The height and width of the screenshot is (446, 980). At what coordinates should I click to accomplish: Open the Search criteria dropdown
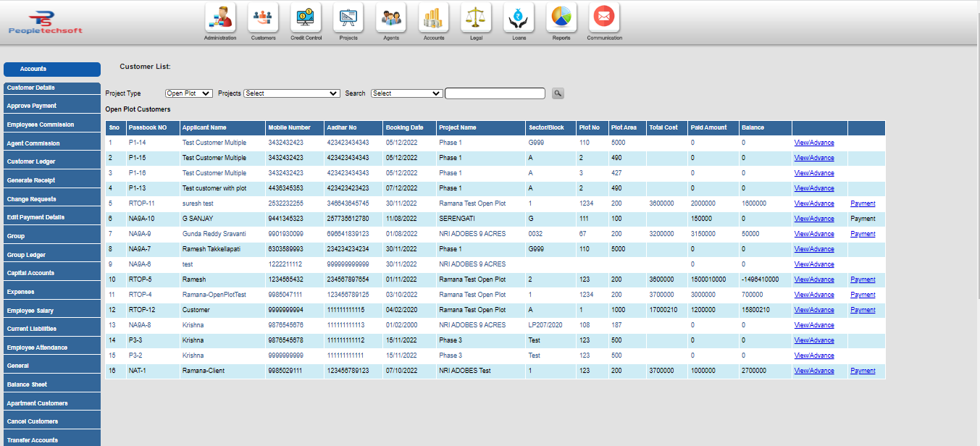point(406,93)
